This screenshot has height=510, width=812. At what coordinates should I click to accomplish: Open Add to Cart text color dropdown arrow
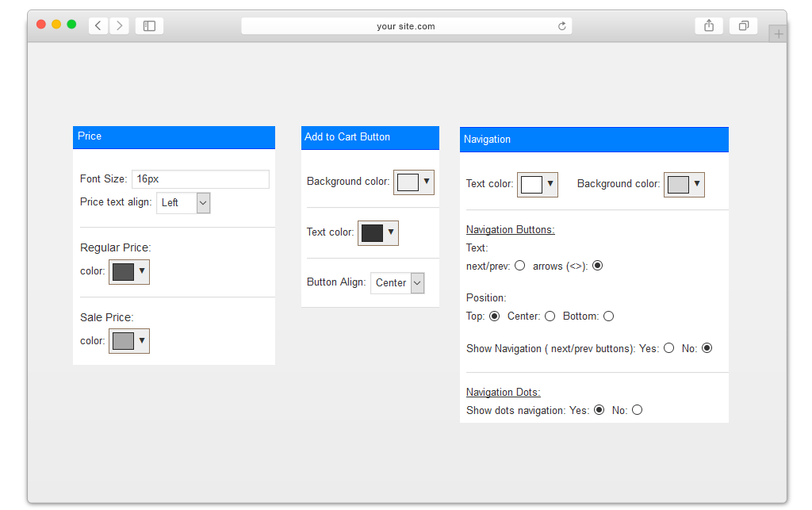(x=391, y=232)
